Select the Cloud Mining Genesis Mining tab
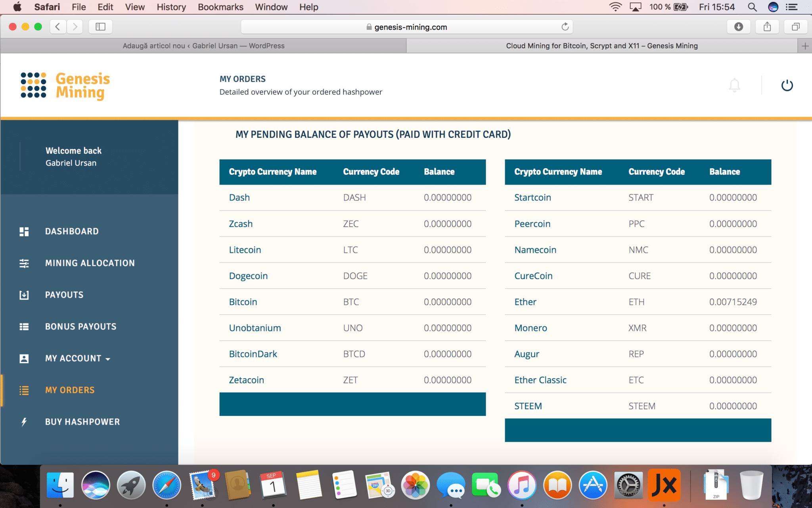Viewport: 812px width, 508px height. (602, 46)
